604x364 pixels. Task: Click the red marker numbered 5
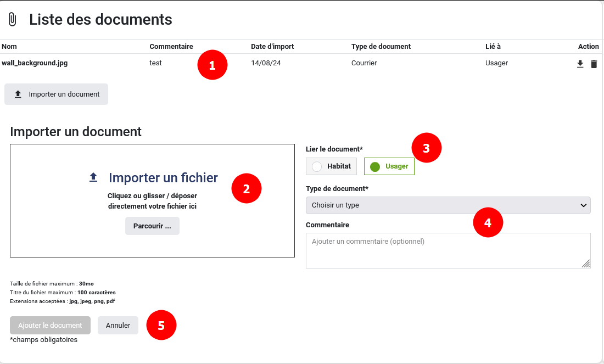coord(161,325)
